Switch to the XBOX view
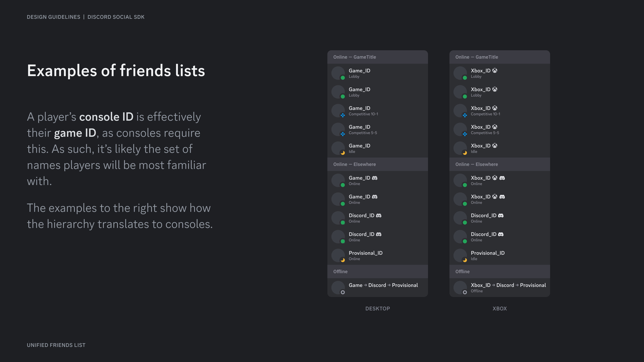Screen dimensions: 644x362 [x=499, y=309]
